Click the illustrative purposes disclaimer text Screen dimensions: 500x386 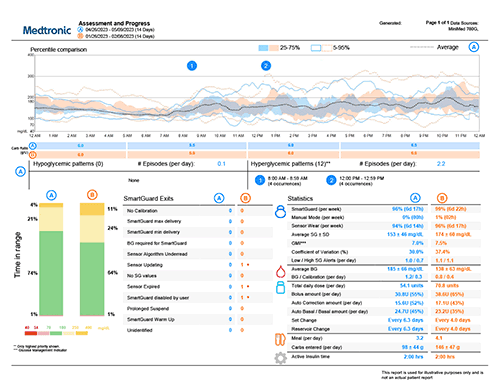[432, 375]
